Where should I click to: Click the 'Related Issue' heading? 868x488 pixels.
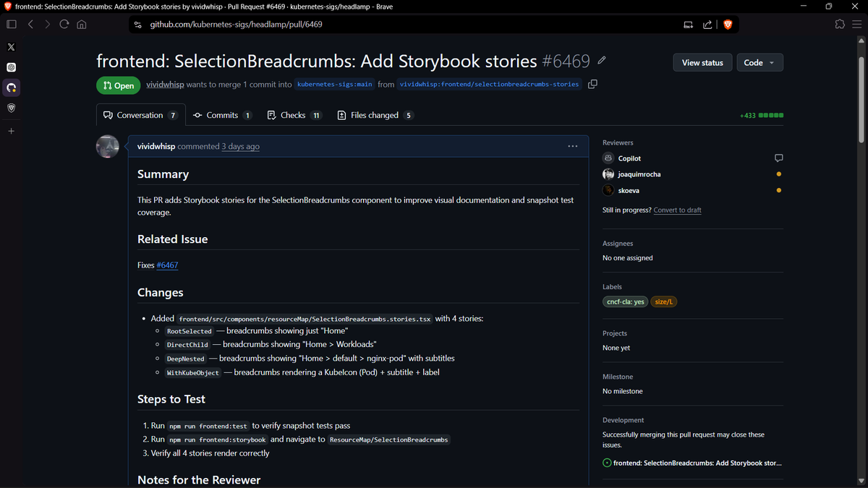pos(173,239)
